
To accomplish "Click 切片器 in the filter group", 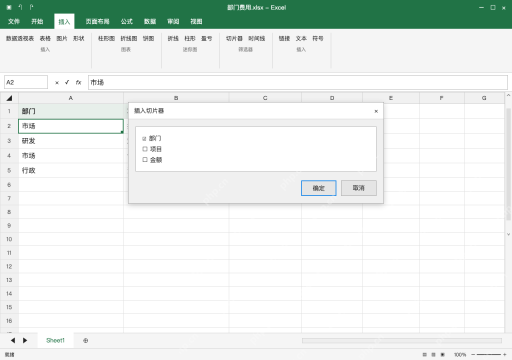I will click(x=234, y=39).
